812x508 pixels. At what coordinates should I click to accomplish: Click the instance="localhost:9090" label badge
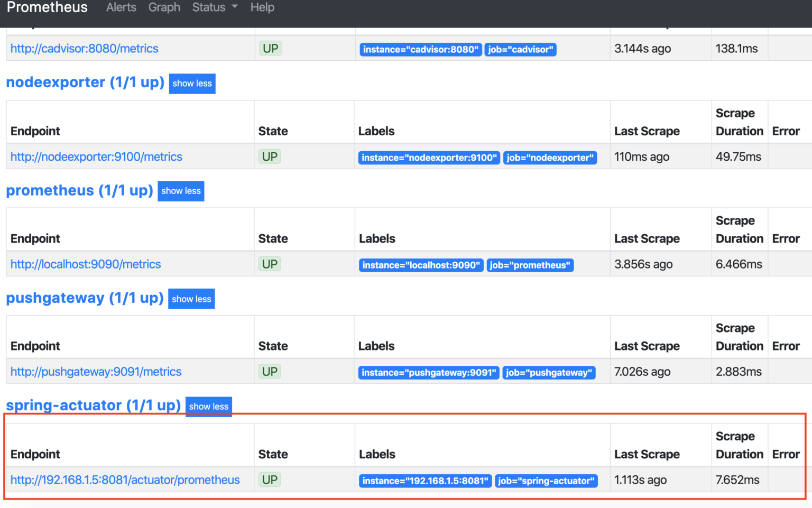421,265
